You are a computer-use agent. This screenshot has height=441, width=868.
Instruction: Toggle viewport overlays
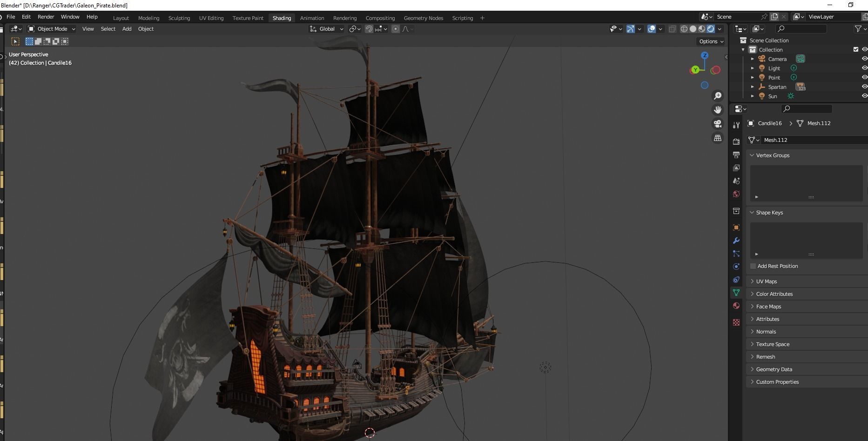pos(652,29)
